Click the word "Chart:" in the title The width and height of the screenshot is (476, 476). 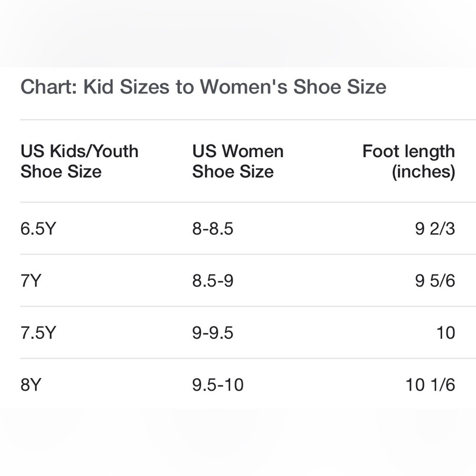coord(49,87)
